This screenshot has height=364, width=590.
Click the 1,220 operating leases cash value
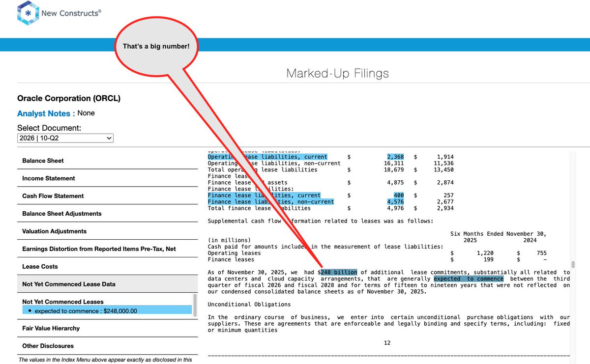click(x=485, y=253)
